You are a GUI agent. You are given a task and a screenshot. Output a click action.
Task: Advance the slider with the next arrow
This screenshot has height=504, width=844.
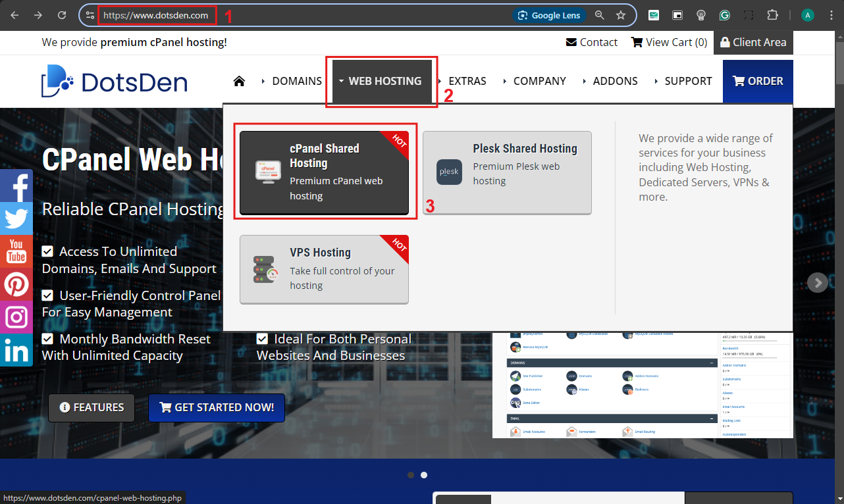point(817,283)
